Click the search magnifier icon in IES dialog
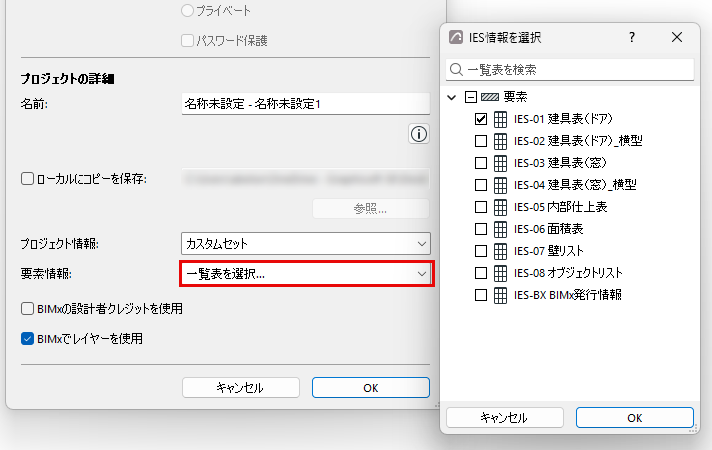The height and width of the screenshot is (450, 712). point(456,69)
